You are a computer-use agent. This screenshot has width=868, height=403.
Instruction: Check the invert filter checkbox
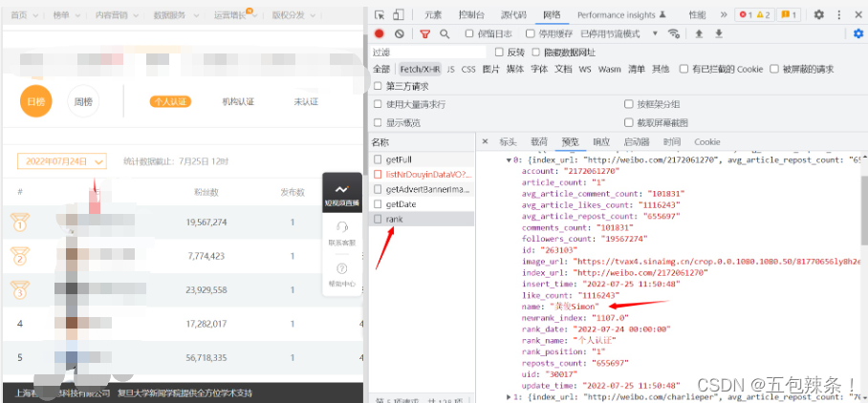click(499, 52)
